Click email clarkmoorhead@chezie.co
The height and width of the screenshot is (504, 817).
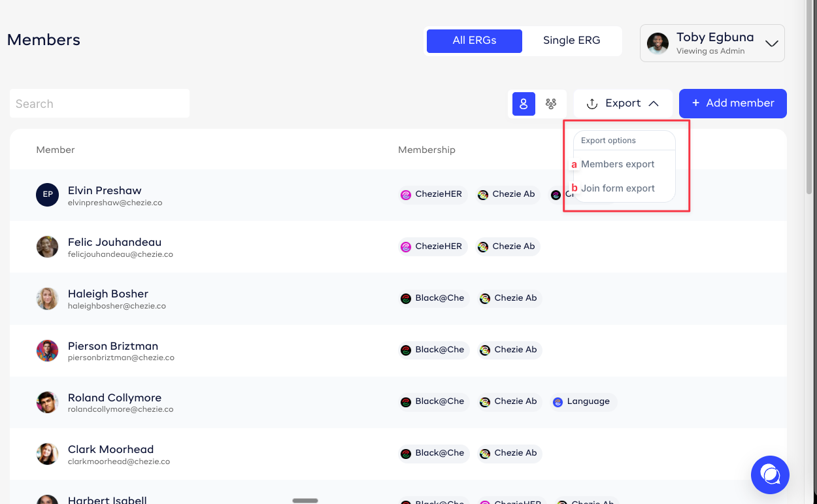pos(119,462)
